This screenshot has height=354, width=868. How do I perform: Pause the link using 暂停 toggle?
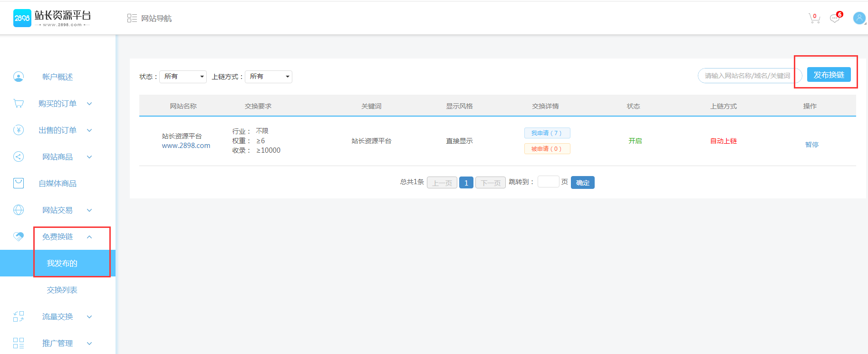pos(811,145)
